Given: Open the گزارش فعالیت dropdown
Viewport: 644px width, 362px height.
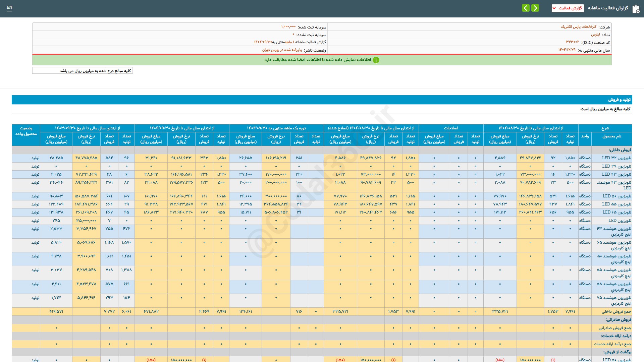Looking at the screenshot, I should coord(568,8).
